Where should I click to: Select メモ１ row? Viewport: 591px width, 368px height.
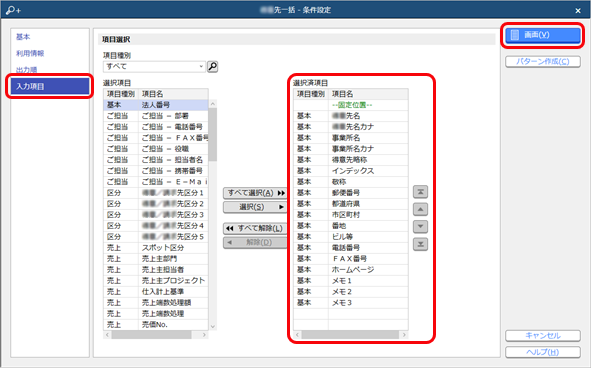tap(351, 281)
